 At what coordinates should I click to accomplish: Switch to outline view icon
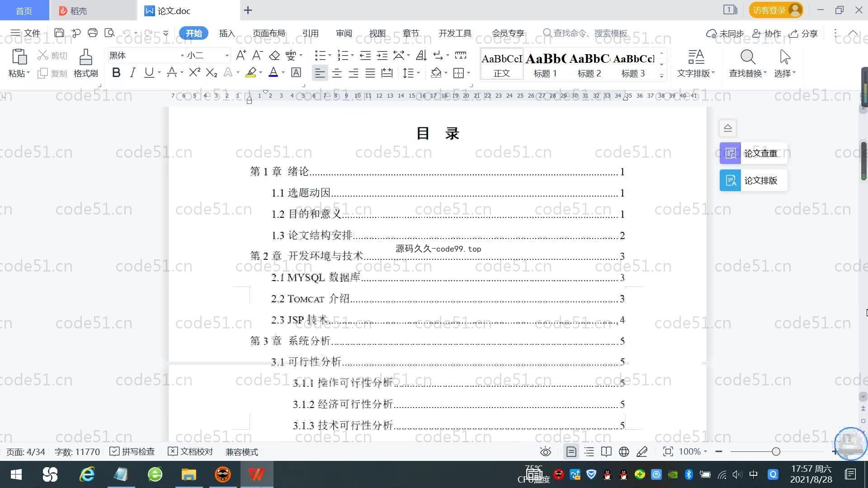[589, 451]
